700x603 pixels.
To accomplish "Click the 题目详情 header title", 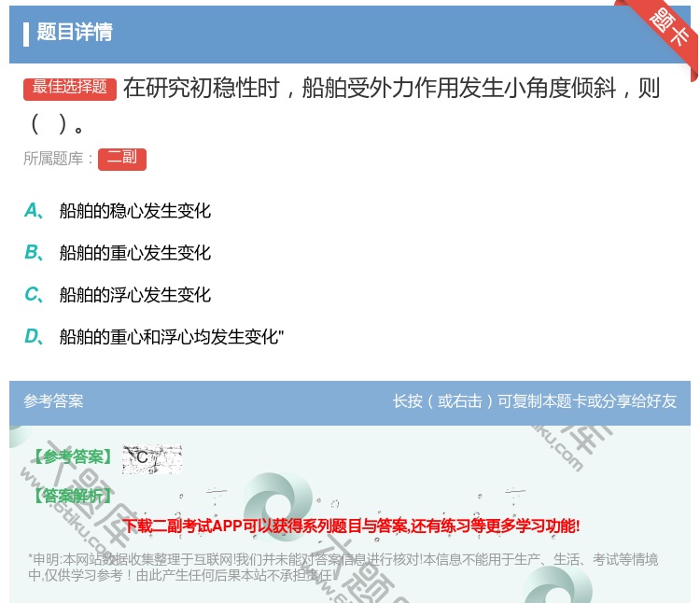I will [x=75, y=32].
